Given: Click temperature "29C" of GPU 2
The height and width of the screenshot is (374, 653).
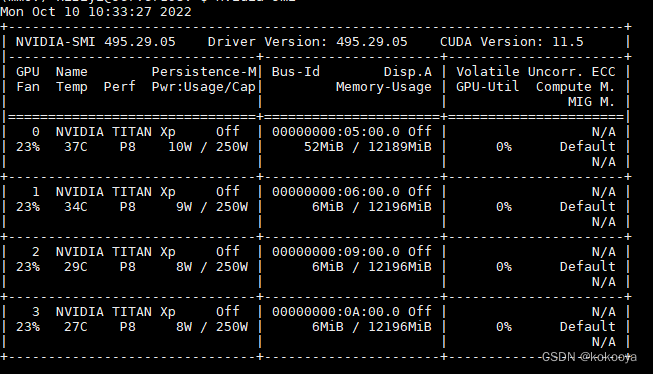Looking at the screenshot, I should pos(76,267).
